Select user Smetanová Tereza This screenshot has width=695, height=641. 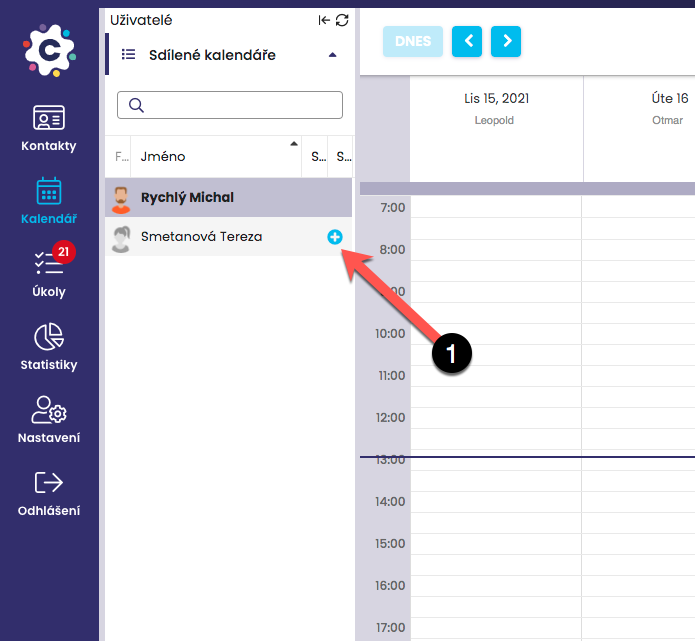[x=228, y=237]
